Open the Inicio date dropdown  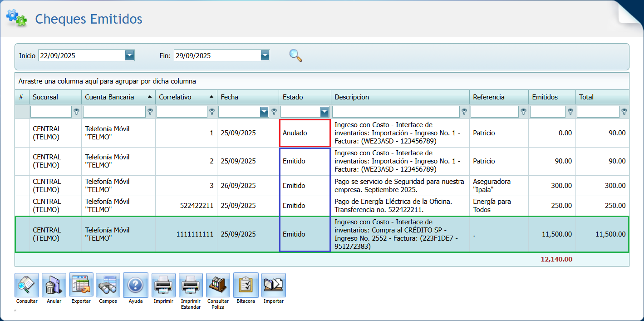tap(130, 55)
